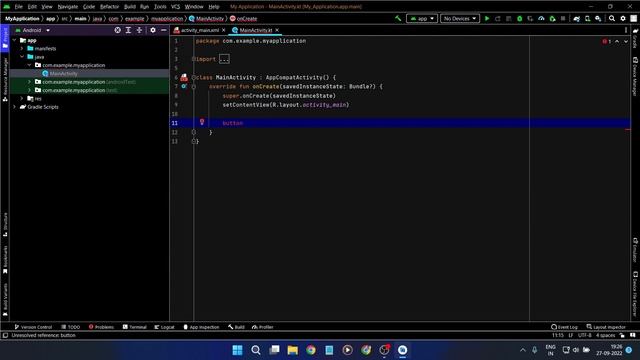Open the app run configuration dropdown
Viewport: 640px width, 360px height.
click(x=422, y=18)
